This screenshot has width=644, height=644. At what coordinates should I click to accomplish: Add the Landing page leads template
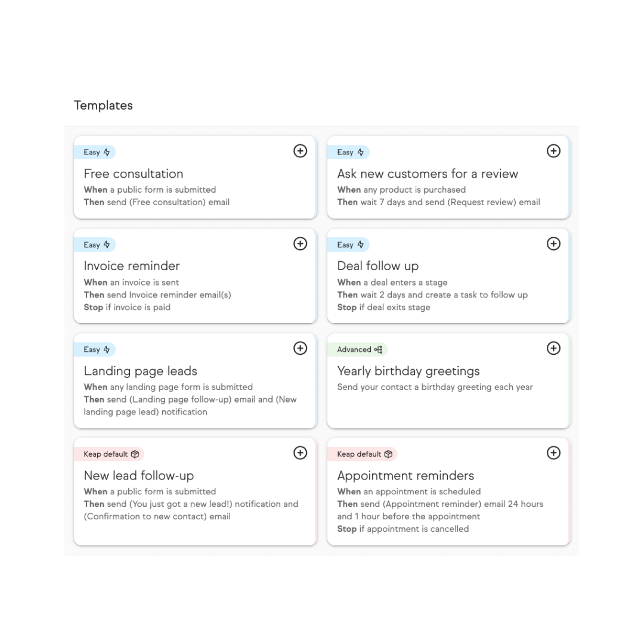[x=300, y=348]
